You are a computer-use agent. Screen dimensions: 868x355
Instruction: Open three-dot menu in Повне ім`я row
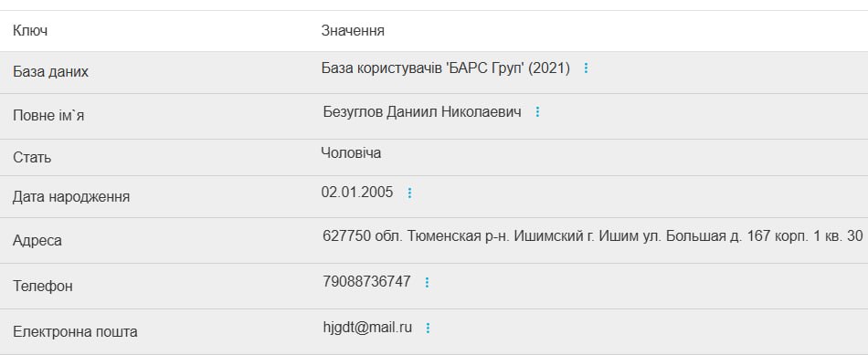click(537, 111)
